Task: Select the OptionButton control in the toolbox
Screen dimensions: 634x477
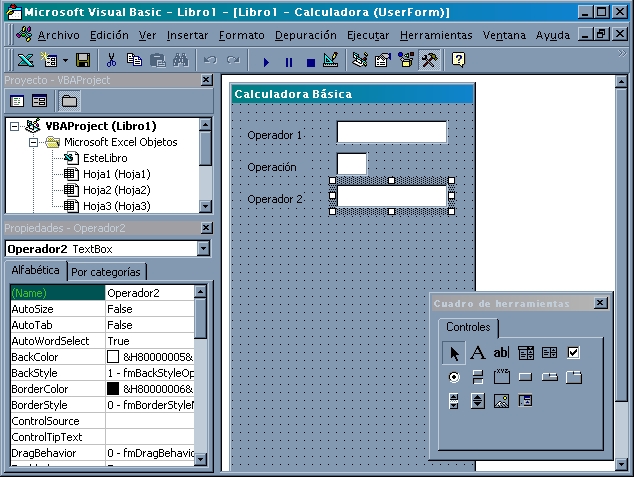Action: 454,377
